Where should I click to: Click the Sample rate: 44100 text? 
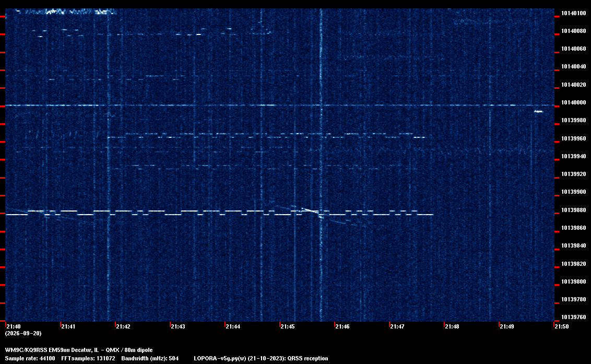[x=30, y=358]
